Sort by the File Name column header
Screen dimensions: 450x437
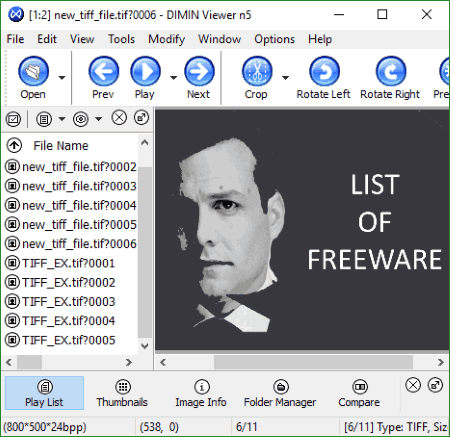[61, 146]
